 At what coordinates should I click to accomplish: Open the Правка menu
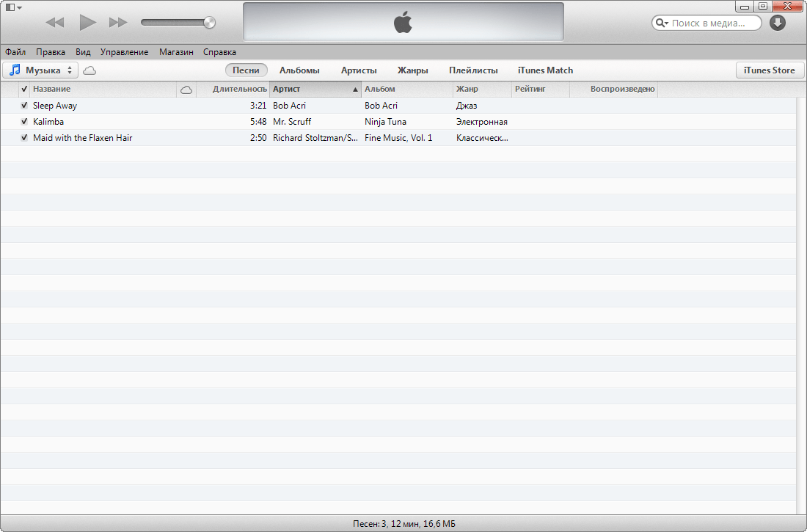tap(51, 52)
